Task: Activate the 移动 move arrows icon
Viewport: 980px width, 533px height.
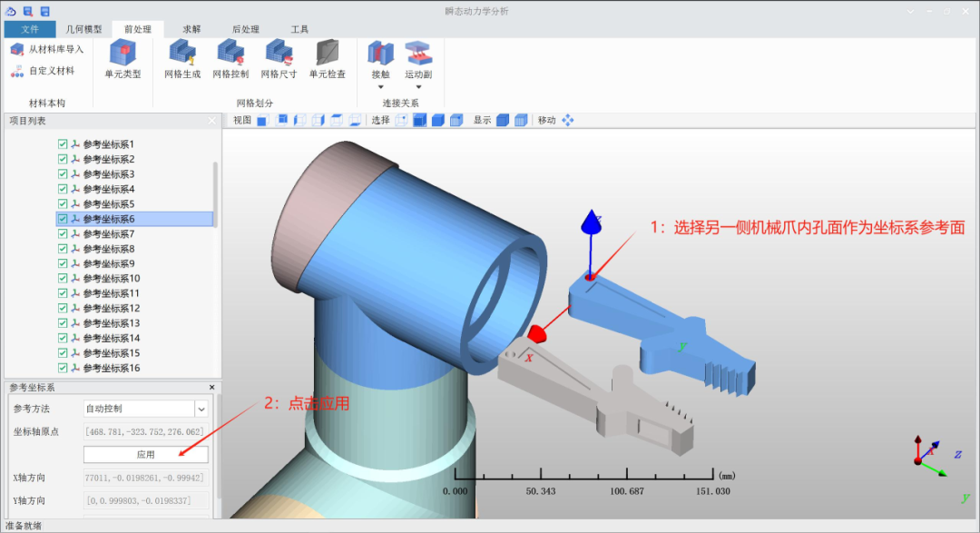Action: [567, 120]
